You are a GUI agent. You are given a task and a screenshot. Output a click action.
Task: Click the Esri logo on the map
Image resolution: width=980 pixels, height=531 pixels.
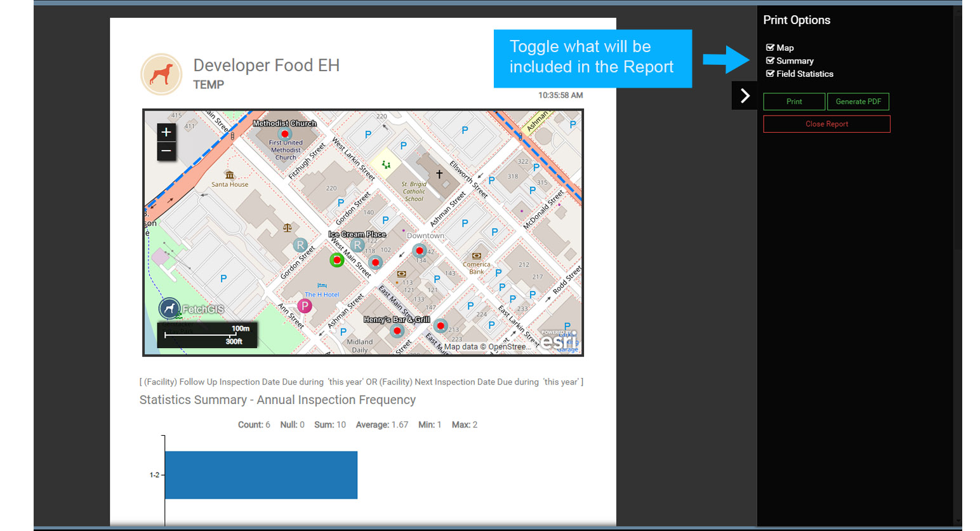point(559,340)
